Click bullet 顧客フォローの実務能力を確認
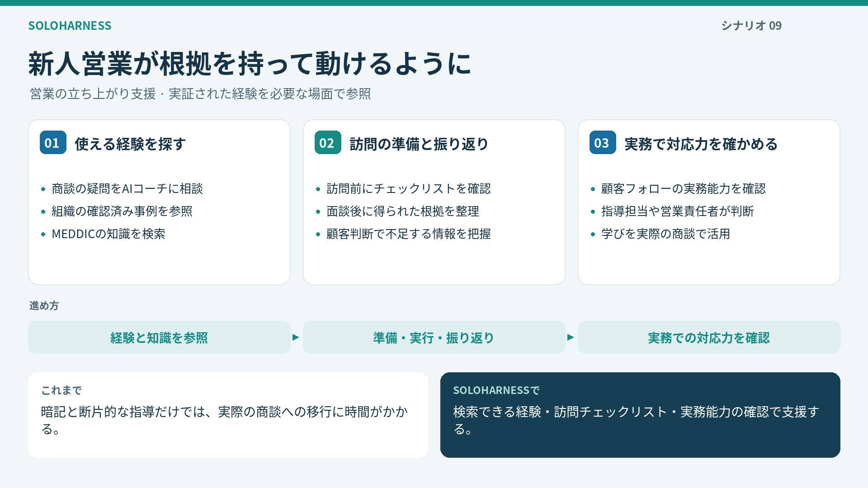Screen dimensions: 868x488 684,188
